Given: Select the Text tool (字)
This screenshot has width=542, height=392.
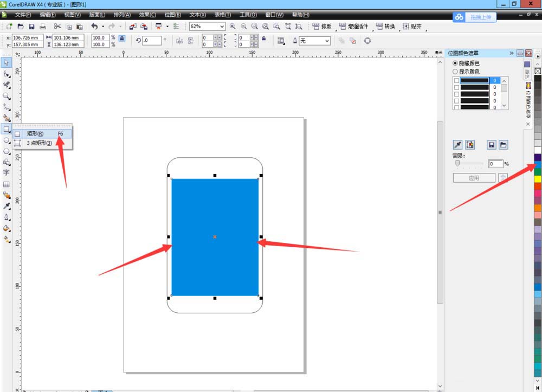Looking at the screenshot, I should [7, 172].
